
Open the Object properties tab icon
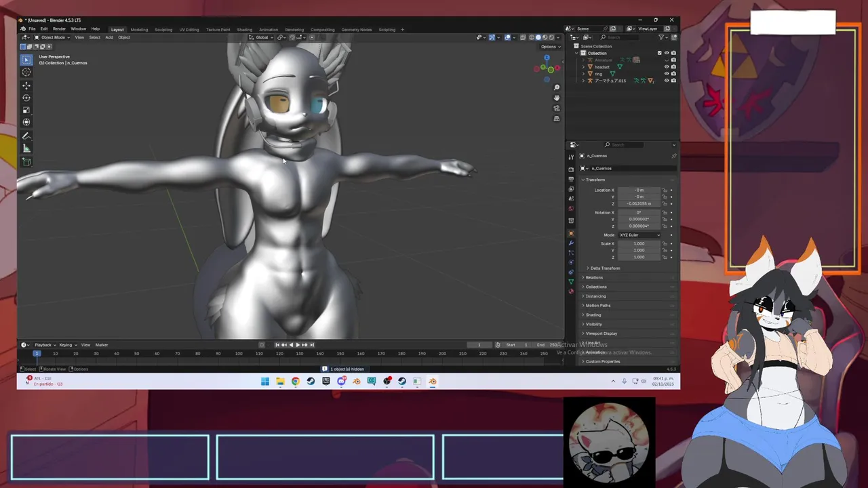pyautogui.click(x=571, y=233)
